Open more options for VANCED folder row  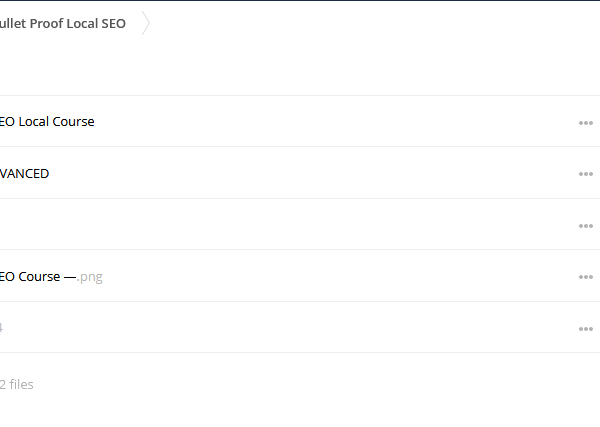585,174
